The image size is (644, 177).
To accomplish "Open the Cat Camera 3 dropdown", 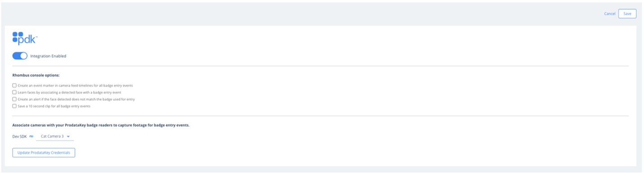I will click(x=55, y=136).
